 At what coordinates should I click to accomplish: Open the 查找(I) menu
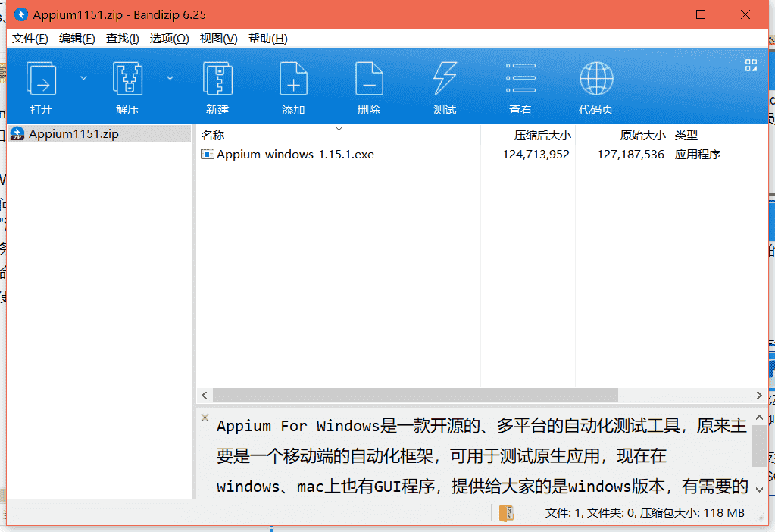[x=122, y=39]
